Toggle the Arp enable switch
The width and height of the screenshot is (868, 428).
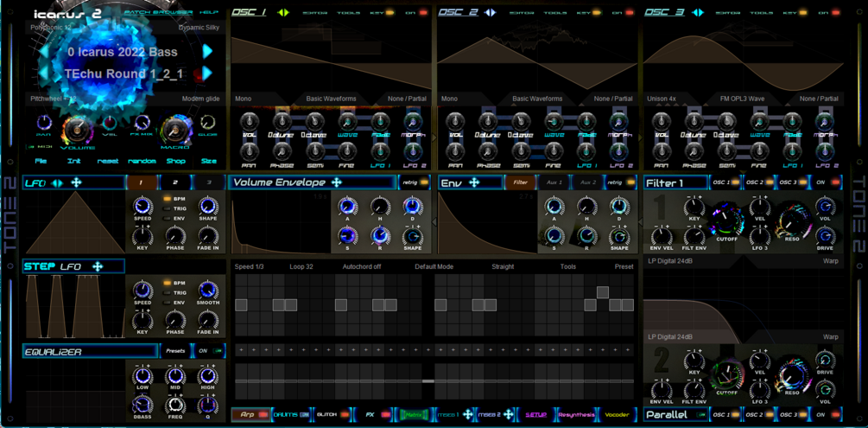click(x=263, y=414)
